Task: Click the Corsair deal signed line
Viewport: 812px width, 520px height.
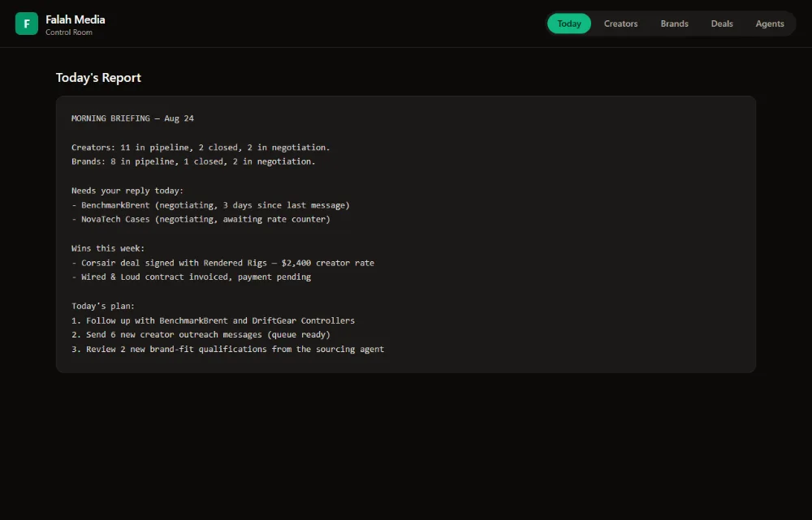Action: pyautogui.click(x=222, y=263)
